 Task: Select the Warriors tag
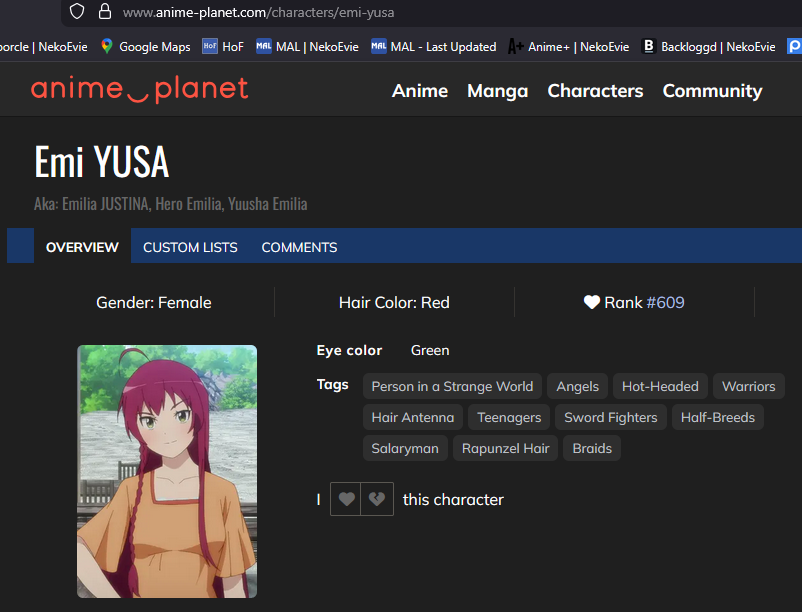(749, 386)
